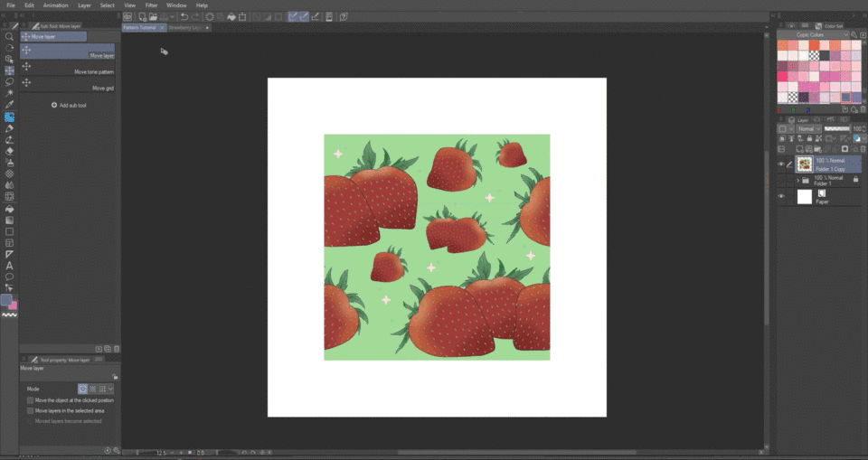Click New raster layer icon in Layer panel

coord(799,149)
